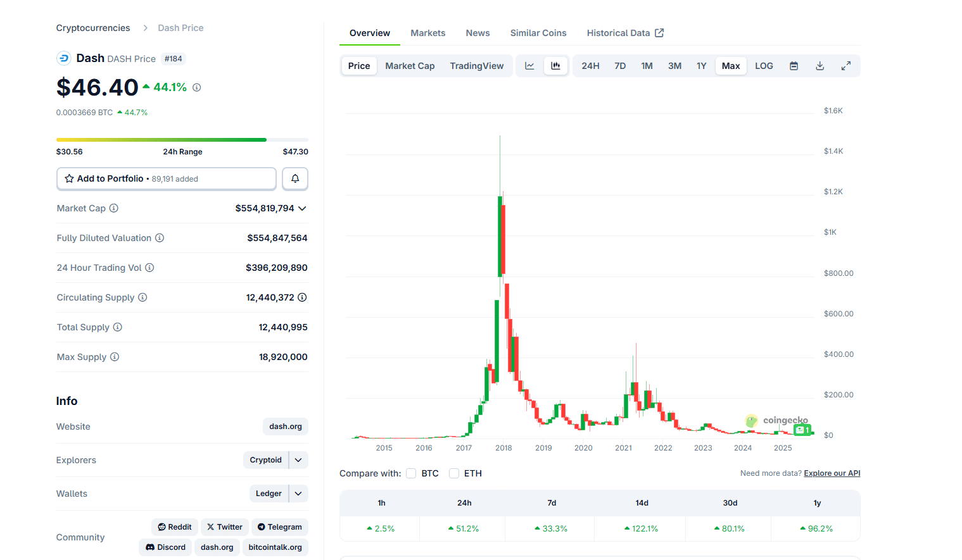Visit the dash.org website link
The image size is (962, 560).
[x=285, y=426]
